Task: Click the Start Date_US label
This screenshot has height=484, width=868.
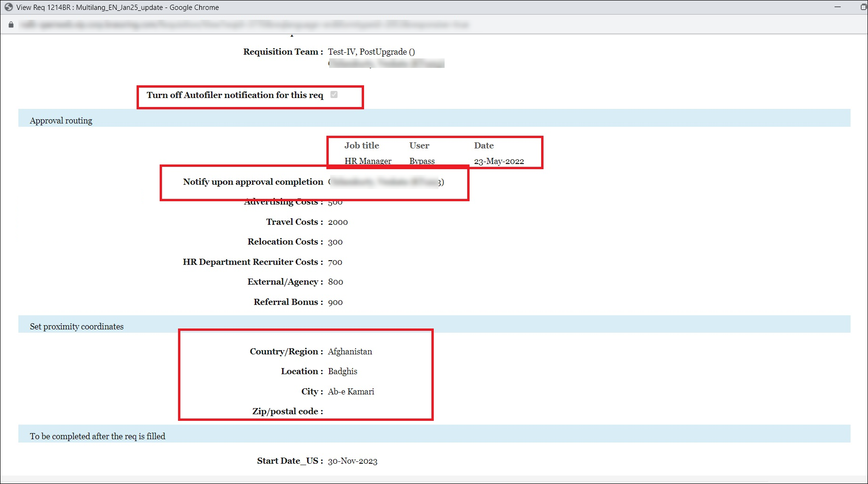Action: pyautogui.click(x=290, y=461)
